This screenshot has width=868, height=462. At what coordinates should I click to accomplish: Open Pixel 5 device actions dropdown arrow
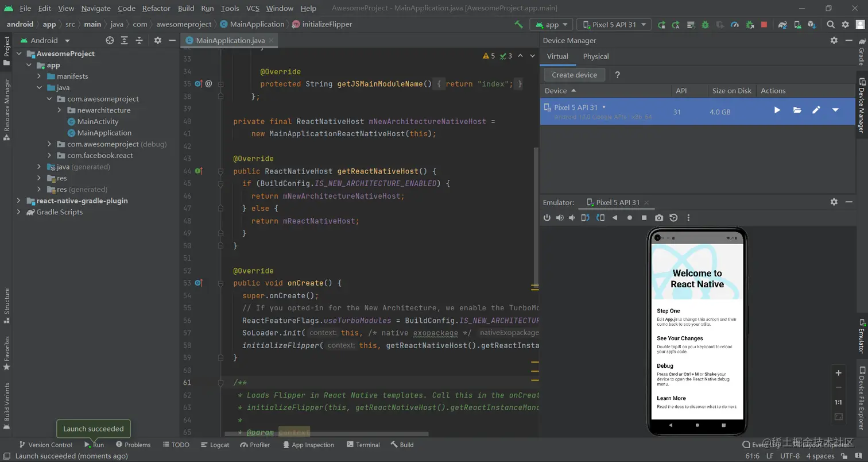click(835, 110)
